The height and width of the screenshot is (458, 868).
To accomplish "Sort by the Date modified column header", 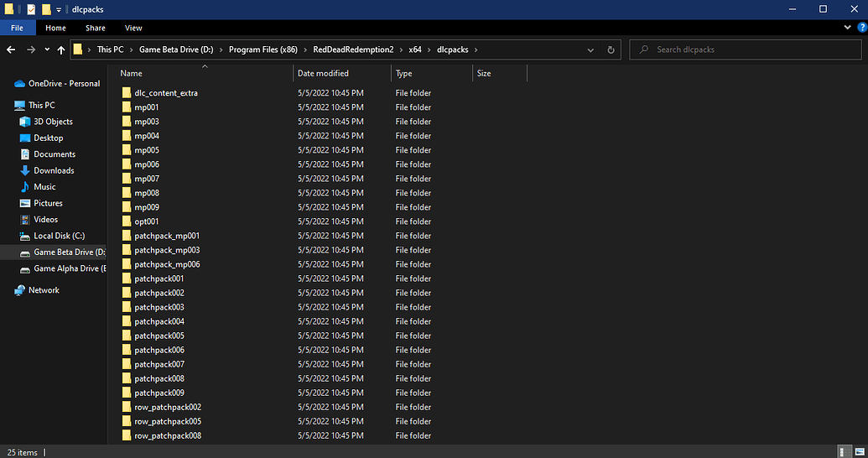I will [322, 74].
